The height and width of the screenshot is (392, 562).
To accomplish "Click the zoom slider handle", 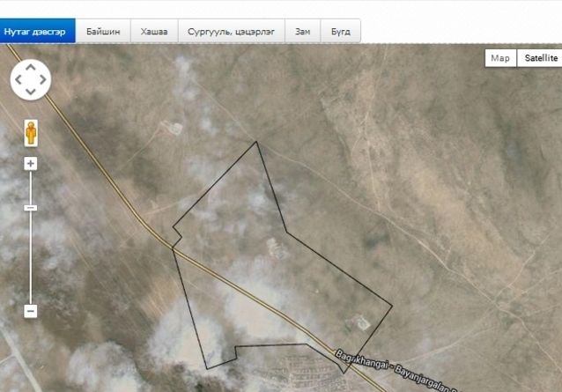I will point(31,208).
